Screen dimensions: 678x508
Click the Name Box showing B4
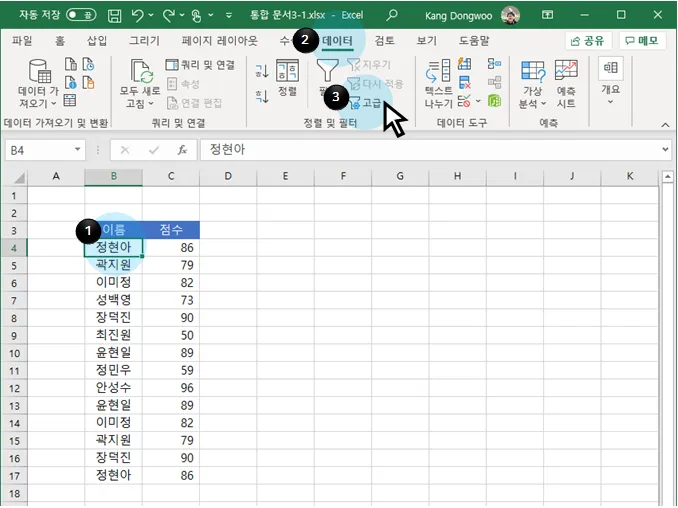[38, 150]
